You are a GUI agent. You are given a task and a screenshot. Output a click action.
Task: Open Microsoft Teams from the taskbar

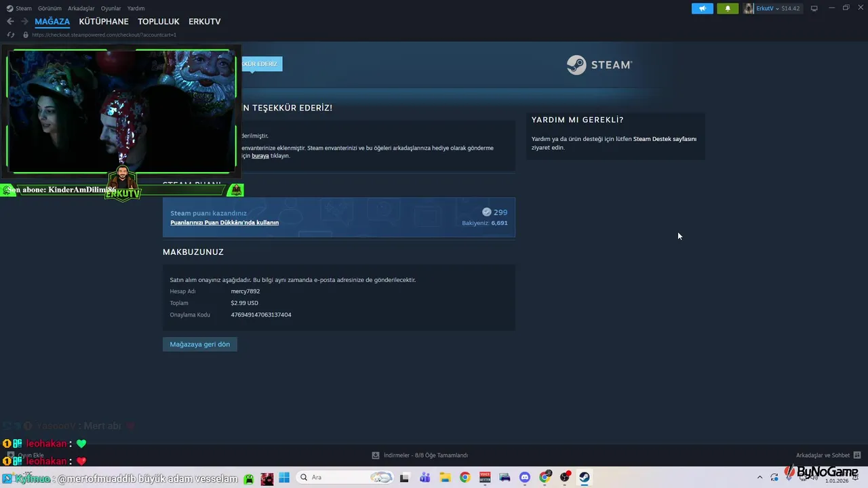[425, 477]
